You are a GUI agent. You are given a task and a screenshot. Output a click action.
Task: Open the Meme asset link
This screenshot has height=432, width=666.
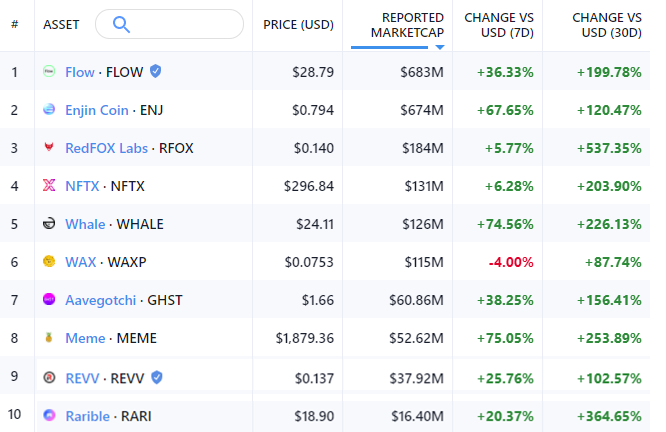[x=85, y=338]
